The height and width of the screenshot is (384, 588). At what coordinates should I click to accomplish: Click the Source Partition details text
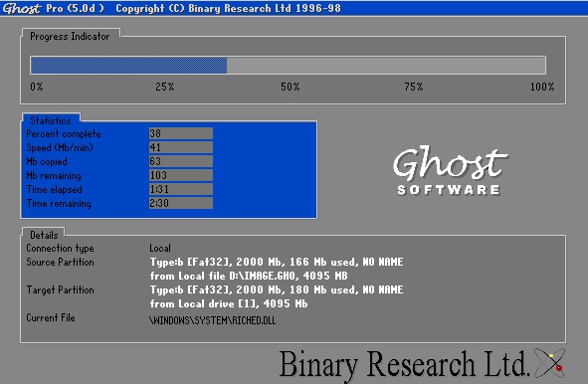point(277,269)
